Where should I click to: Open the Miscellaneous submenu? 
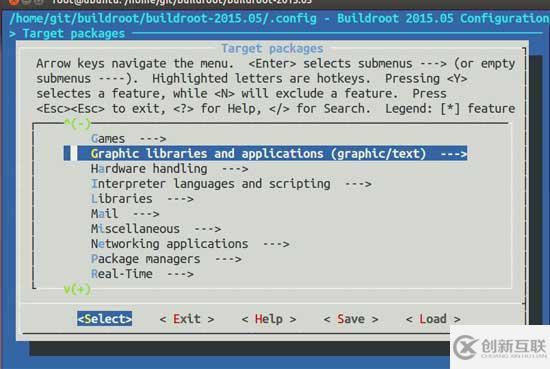(x=156, y=229)
